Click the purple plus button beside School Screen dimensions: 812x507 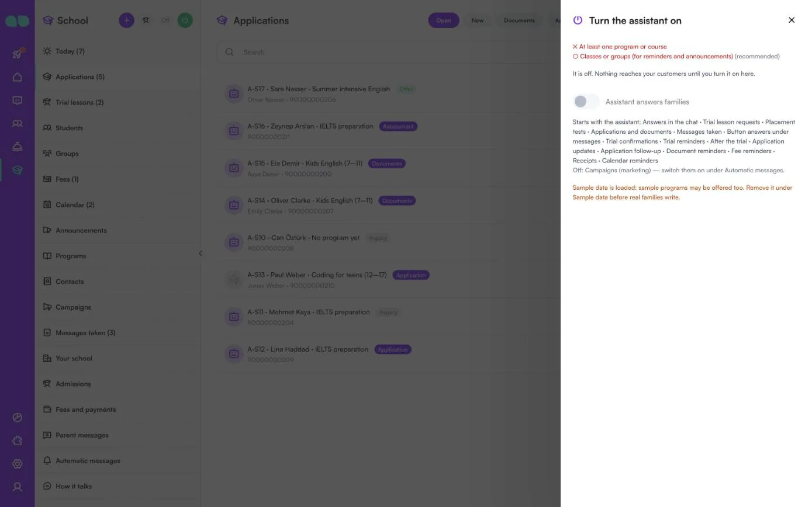[126, 20]
